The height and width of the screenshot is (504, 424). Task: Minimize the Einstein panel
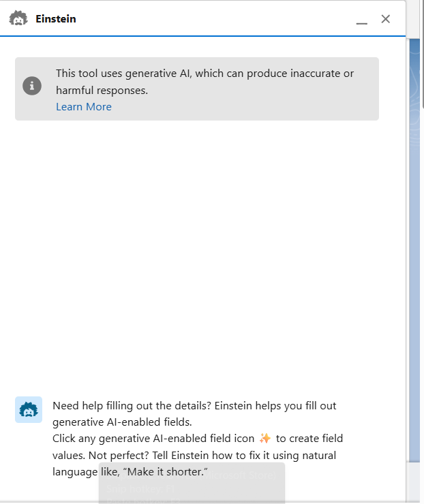pyautogui.click(x=361, y=21)
